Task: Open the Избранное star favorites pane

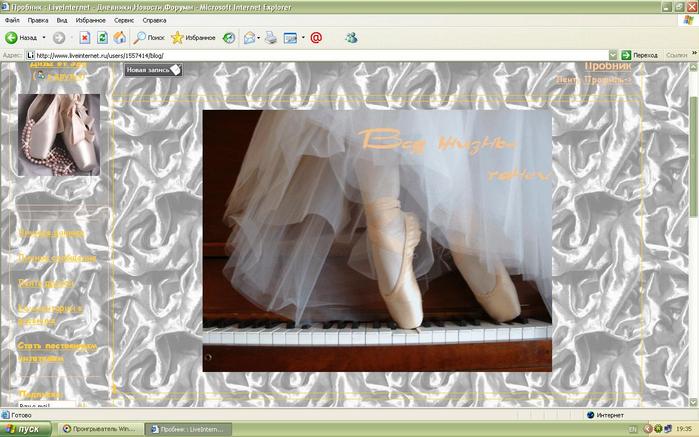Action: 193,38
